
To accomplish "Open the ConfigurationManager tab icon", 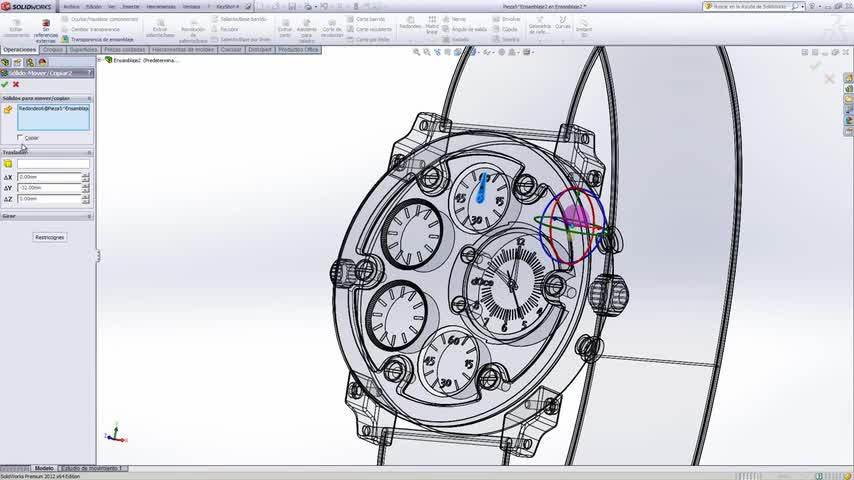I will (29, 62).
